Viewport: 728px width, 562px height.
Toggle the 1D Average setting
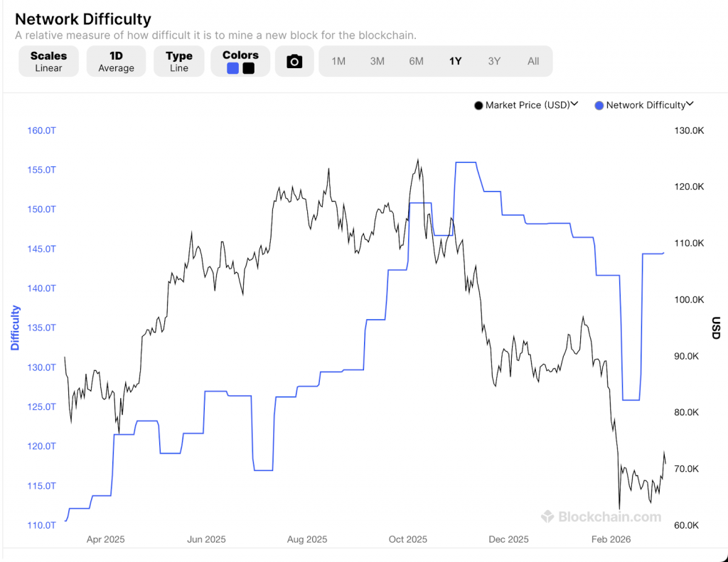click(116, 61)
